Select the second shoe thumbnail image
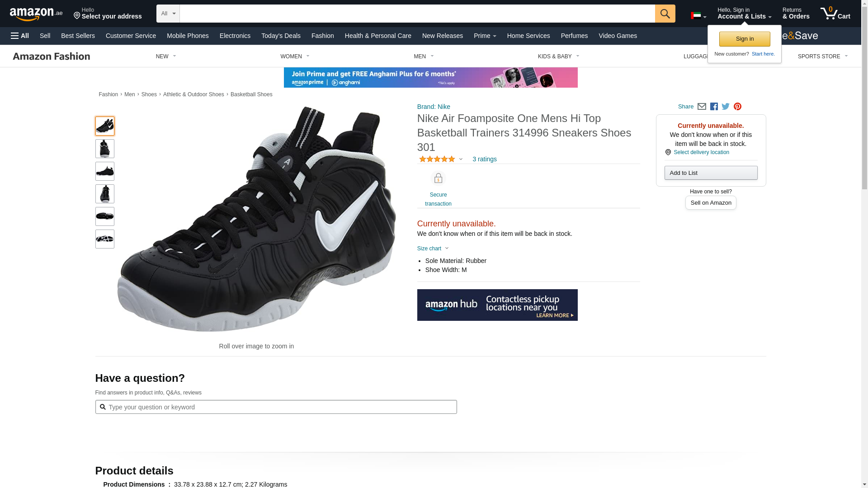 (x=105, y=149)
